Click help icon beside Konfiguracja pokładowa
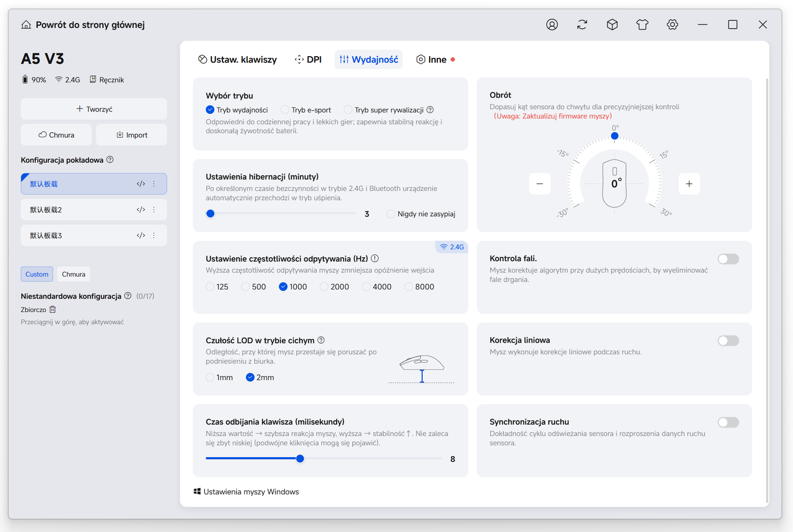Viewport: 793px width, 532px height. (110, 160)
